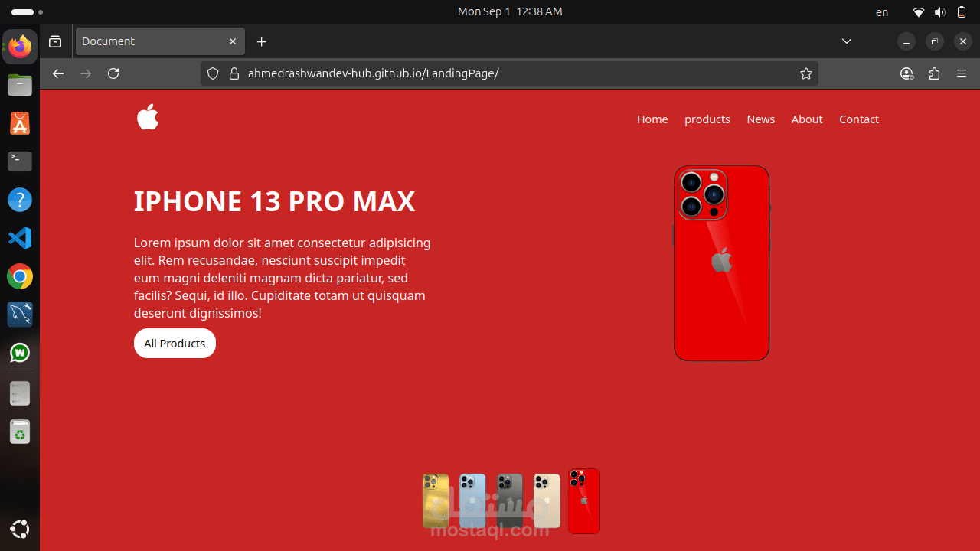Select the red iPhone thumbnail
980x551 pixels.
pos(584,501)
